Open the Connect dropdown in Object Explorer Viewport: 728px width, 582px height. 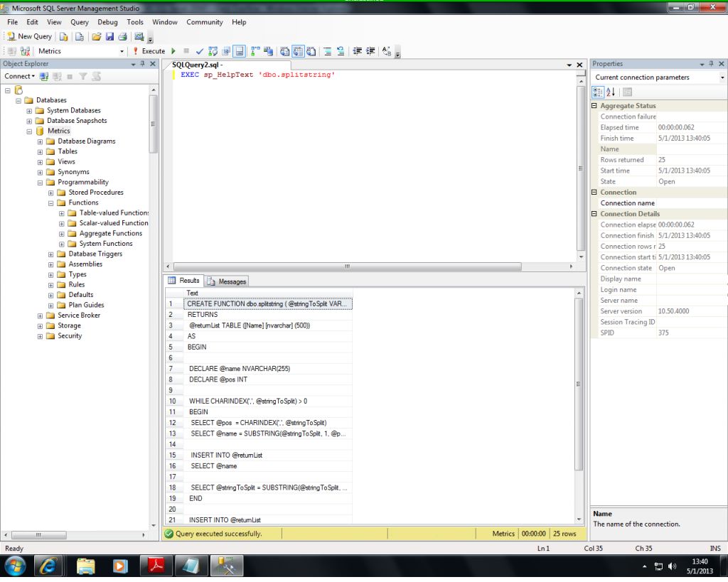pyautogui.click(x=19, y=76)
